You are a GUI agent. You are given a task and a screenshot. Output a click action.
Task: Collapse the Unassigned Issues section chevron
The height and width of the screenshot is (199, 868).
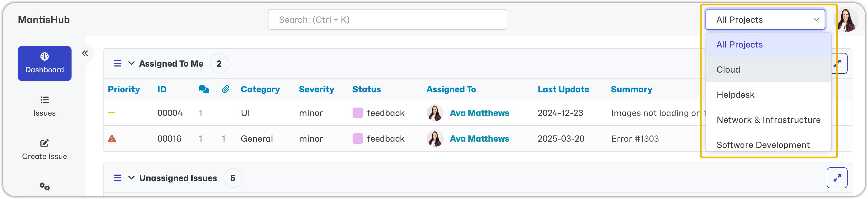coord(131,177)
